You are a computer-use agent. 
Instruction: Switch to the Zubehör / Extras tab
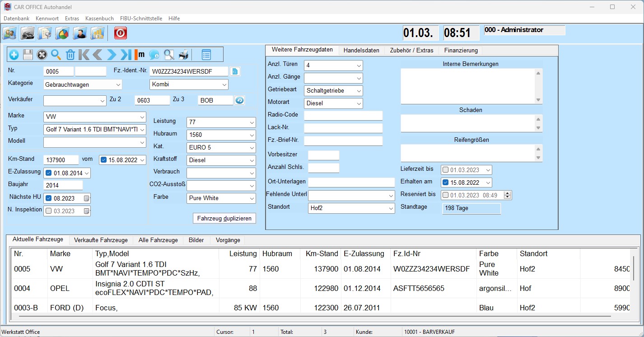pyautogui.click(x=412, y=51)
